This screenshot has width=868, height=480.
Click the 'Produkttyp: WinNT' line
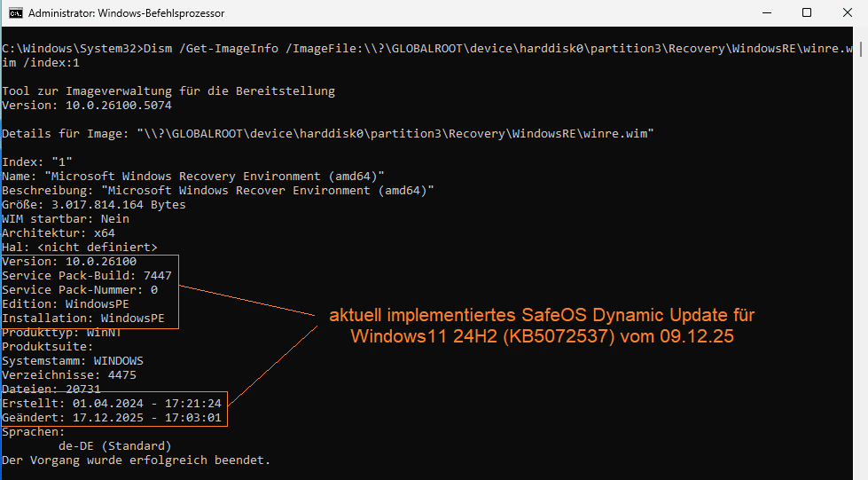point(61,333)
